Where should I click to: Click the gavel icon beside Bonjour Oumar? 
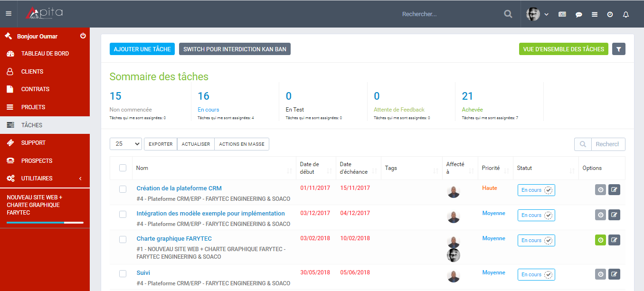coord(8,36)
